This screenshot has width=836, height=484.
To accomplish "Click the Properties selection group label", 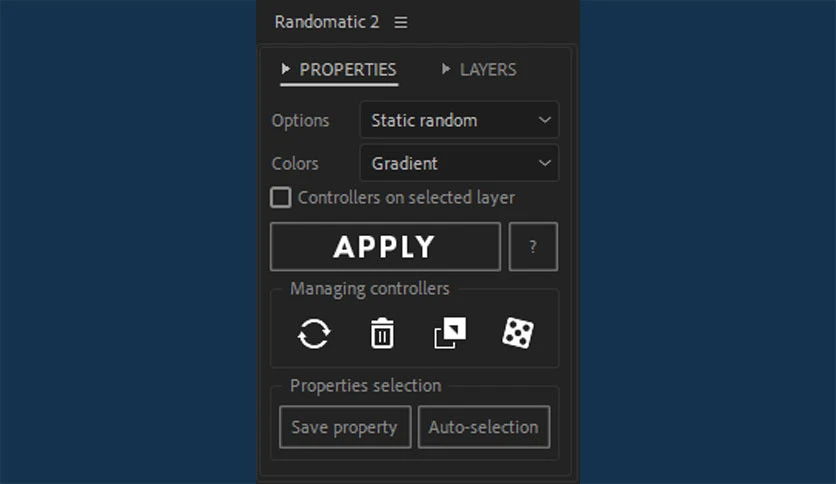I will click(366, 385).
